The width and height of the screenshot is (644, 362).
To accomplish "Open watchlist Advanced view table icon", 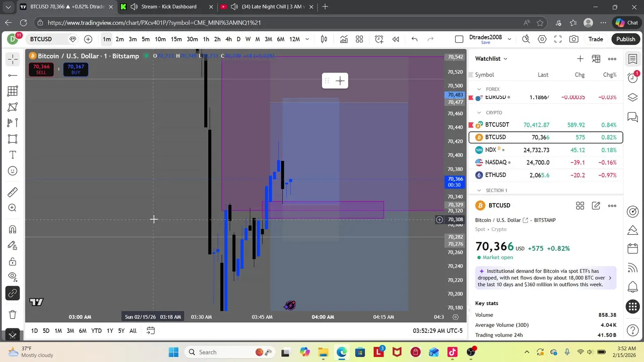I will pyautogui.click(x=596, y=59).
